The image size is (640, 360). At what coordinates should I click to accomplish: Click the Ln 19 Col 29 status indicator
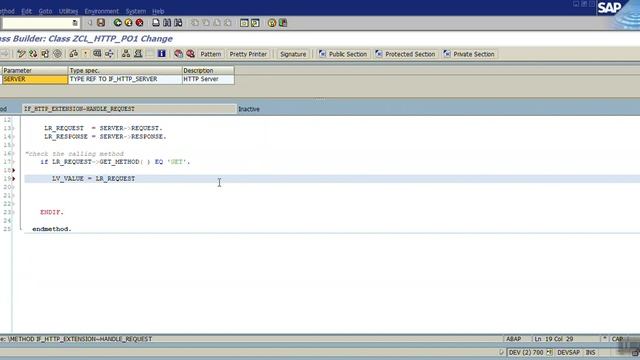click(553, 339)
